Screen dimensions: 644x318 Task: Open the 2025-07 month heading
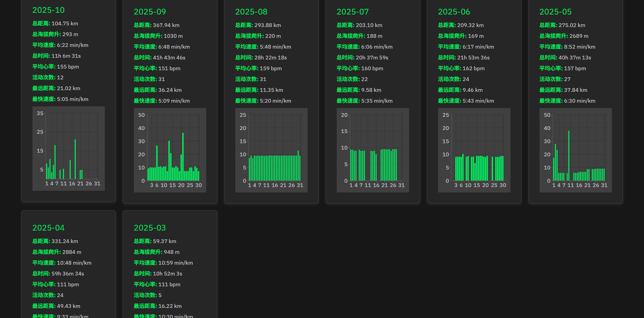[353, 12]
